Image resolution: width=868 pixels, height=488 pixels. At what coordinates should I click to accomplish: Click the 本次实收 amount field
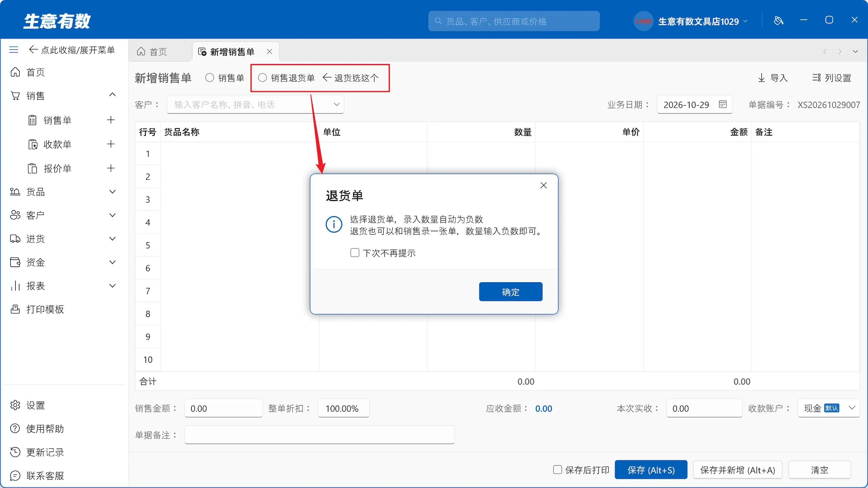click(x=704, y=408)
